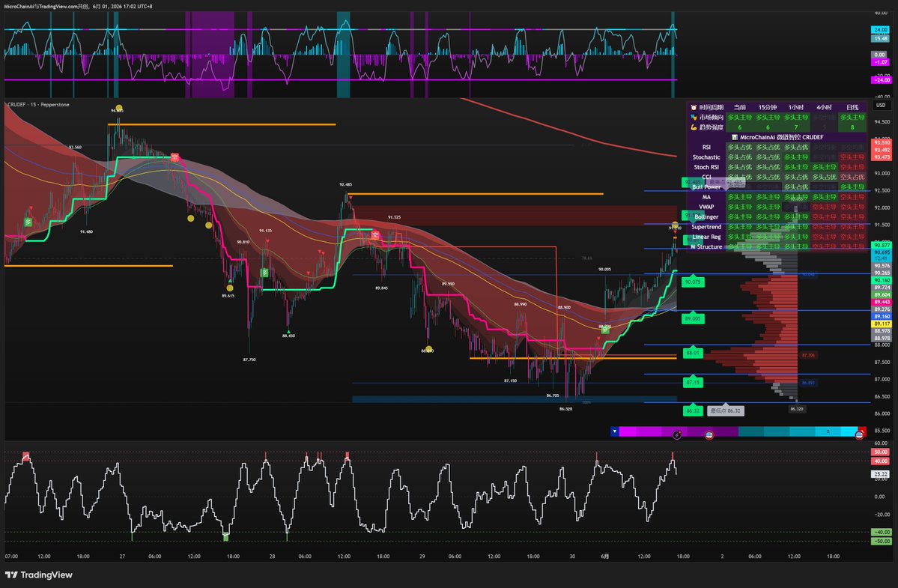
Task: Click the Linear Reg row label
Action: point(706,237)
